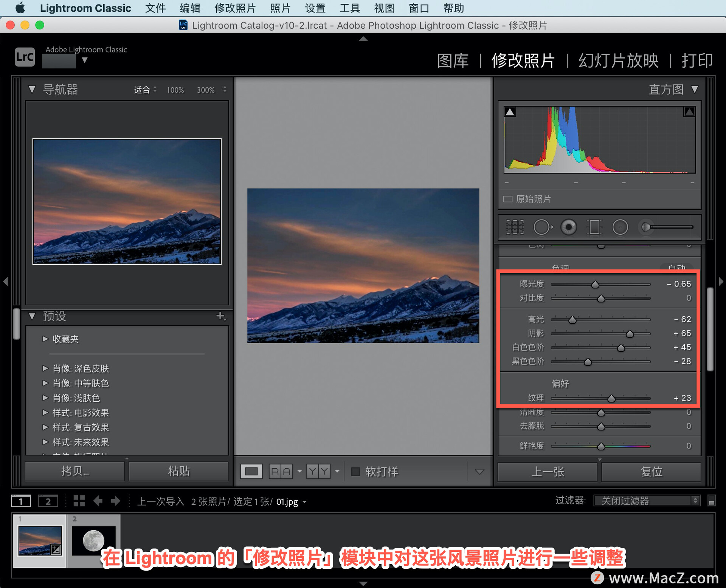Select the Crop Overlay tool

tap(515, 227)
